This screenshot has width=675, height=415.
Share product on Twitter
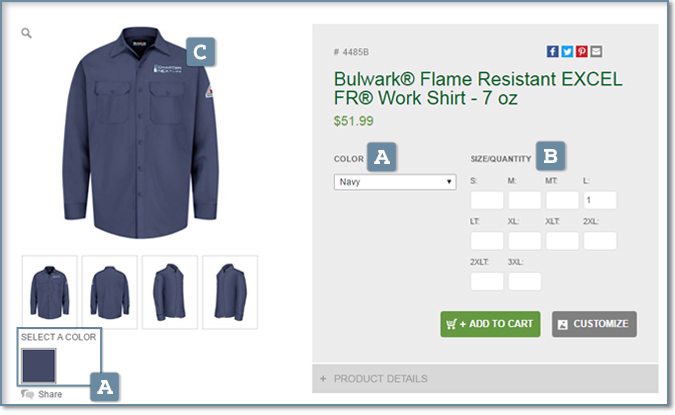pos(567,52)
